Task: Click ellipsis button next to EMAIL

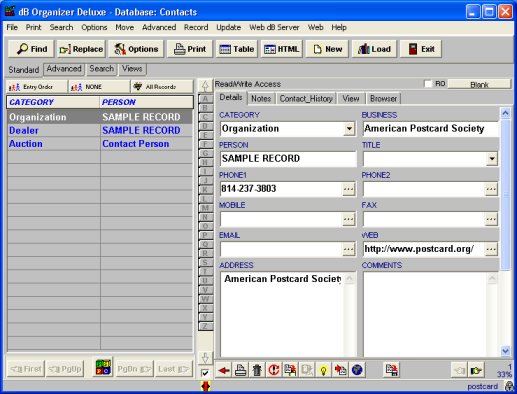Action: tap(348, 249)
